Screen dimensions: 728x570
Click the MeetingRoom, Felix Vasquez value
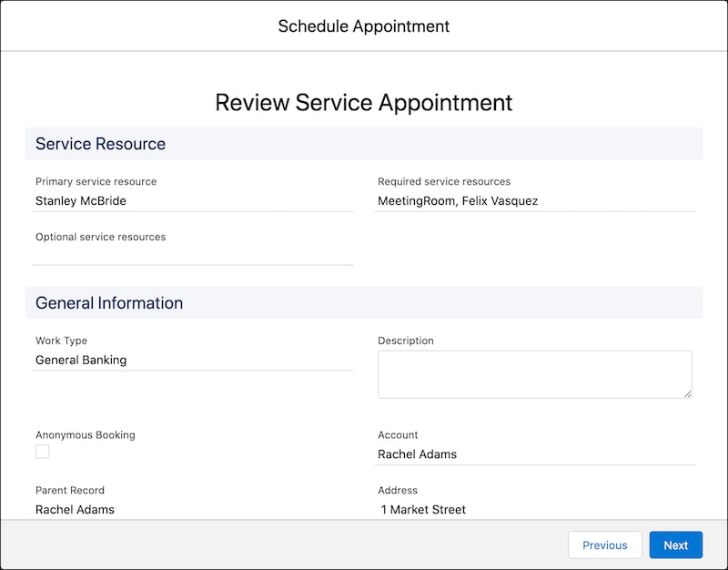(458, 200)
